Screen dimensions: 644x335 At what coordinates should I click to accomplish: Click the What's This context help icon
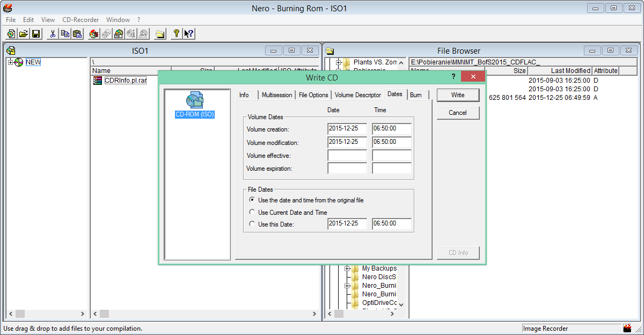(x=188, y=34)
